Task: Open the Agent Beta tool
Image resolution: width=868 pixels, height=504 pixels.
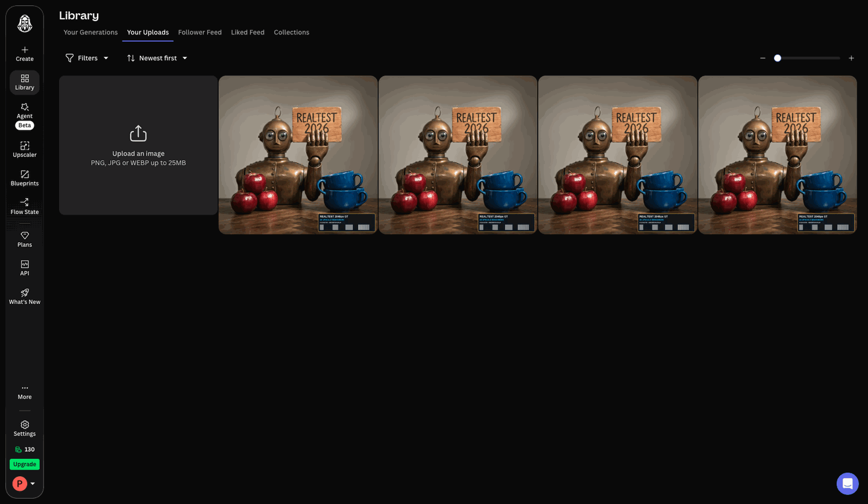Action: pyautogui.click(x=25, y=116)
